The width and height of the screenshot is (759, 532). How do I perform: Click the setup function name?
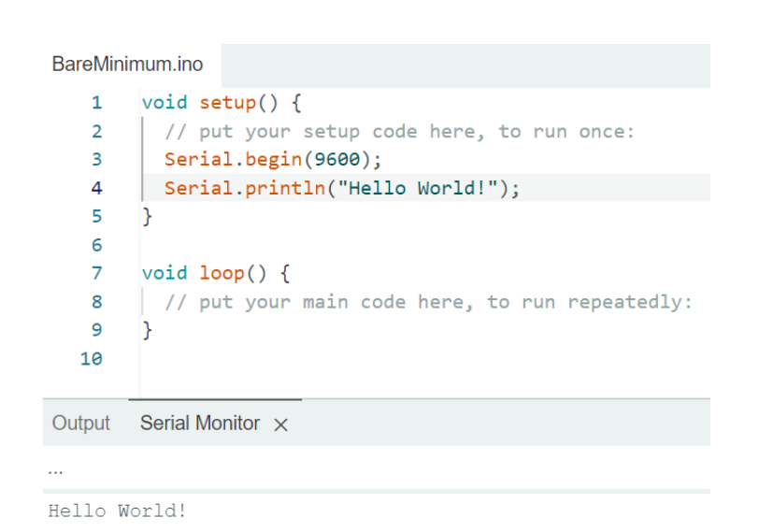pyautogui.click(x=227, y=103)
